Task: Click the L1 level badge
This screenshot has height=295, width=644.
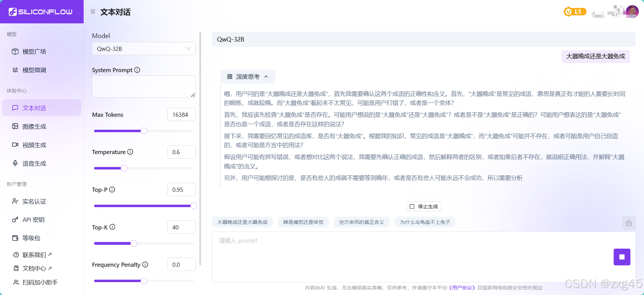Action: (x=575, y=12)
